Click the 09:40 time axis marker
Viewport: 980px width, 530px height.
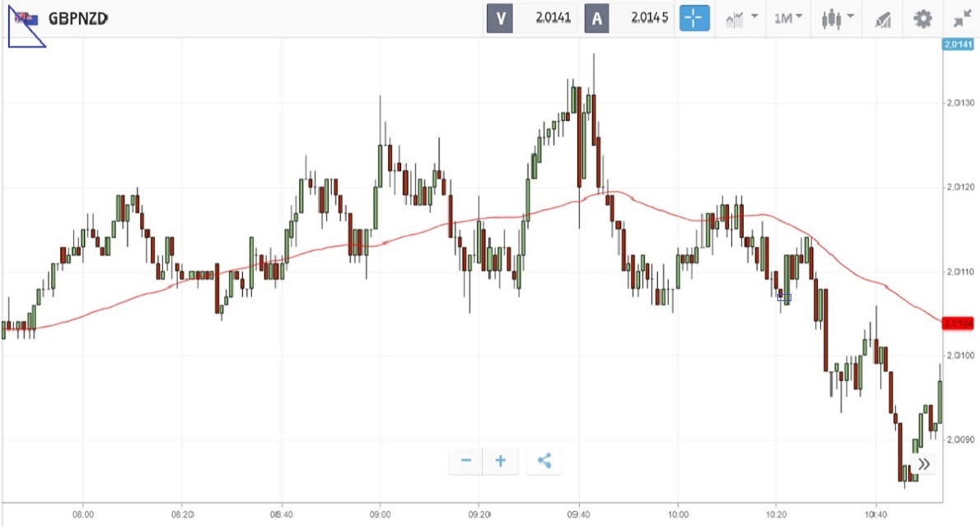coord(578,514)
